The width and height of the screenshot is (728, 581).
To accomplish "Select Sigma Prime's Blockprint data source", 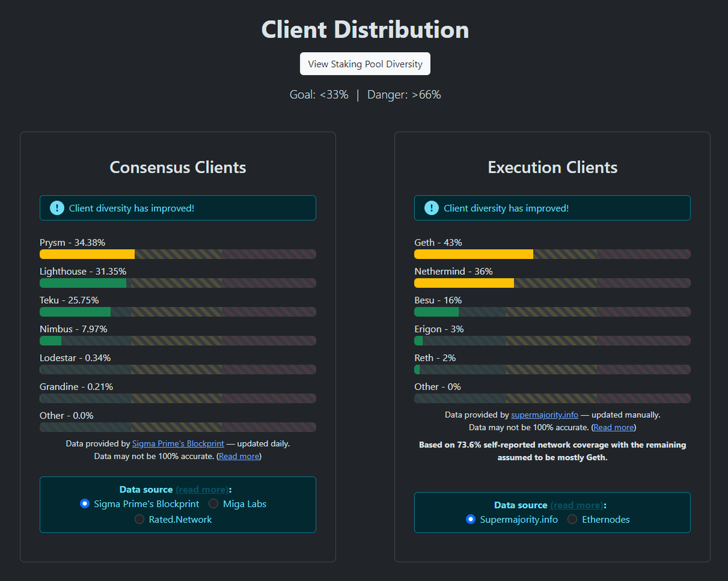I will point(85,503).
